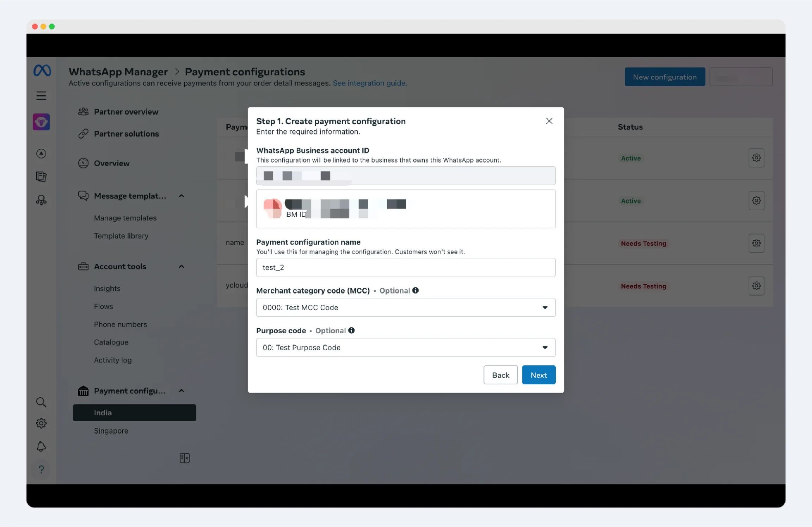Open the documents icon in left rail
Screen dimensions: 812x527
[41, 176]
